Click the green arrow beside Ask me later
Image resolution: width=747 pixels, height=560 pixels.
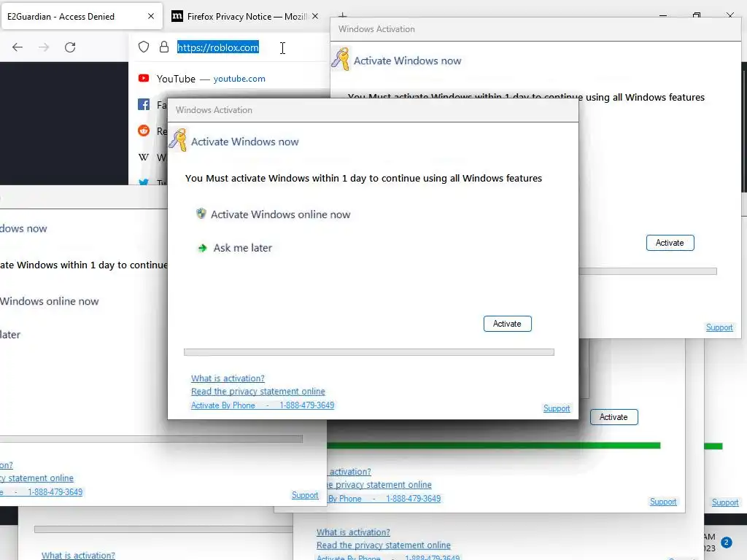(x=202, y=248)
